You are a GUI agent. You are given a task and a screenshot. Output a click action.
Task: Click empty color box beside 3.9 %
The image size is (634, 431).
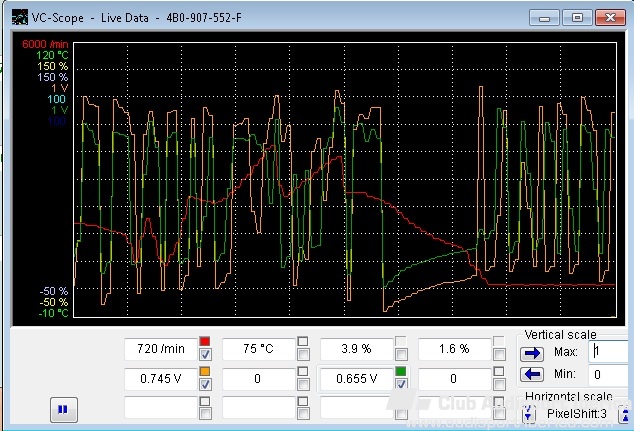(401, 341)
